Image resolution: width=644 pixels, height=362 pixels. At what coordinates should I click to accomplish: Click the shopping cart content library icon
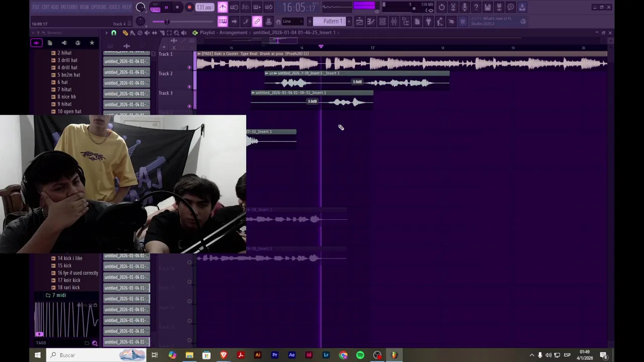[x=462, y=21]
